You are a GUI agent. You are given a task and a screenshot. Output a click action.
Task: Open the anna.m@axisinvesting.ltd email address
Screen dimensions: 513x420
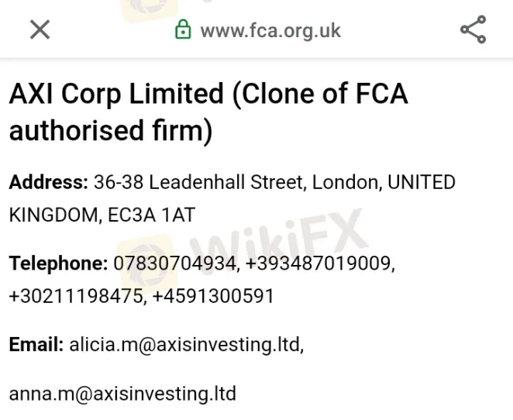pyautogui.click(x=122, y=393)
